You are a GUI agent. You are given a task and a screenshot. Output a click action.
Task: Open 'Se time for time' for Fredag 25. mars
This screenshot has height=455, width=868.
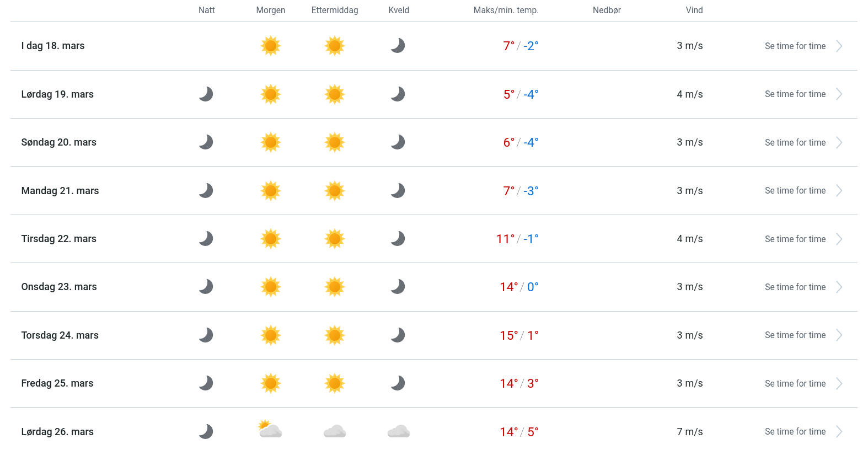click(795, 384)
